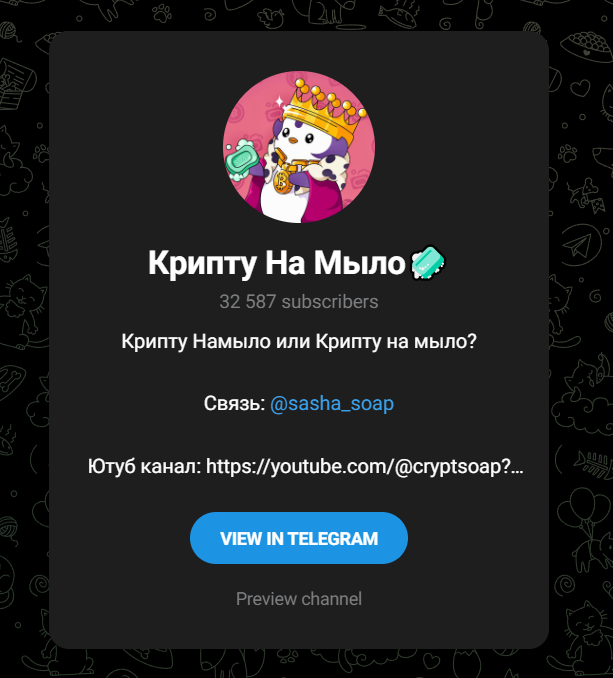Click the crowned penguin channel avatar
613x678 pixels.
pyautogui.click(x=299, y=147)
